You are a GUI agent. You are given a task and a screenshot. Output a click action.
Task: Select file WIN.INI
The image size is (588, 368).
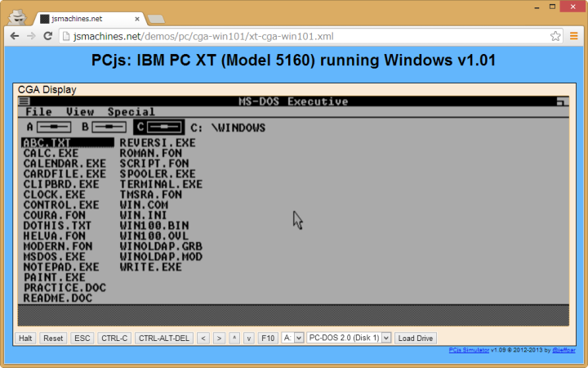coord(143,215)
